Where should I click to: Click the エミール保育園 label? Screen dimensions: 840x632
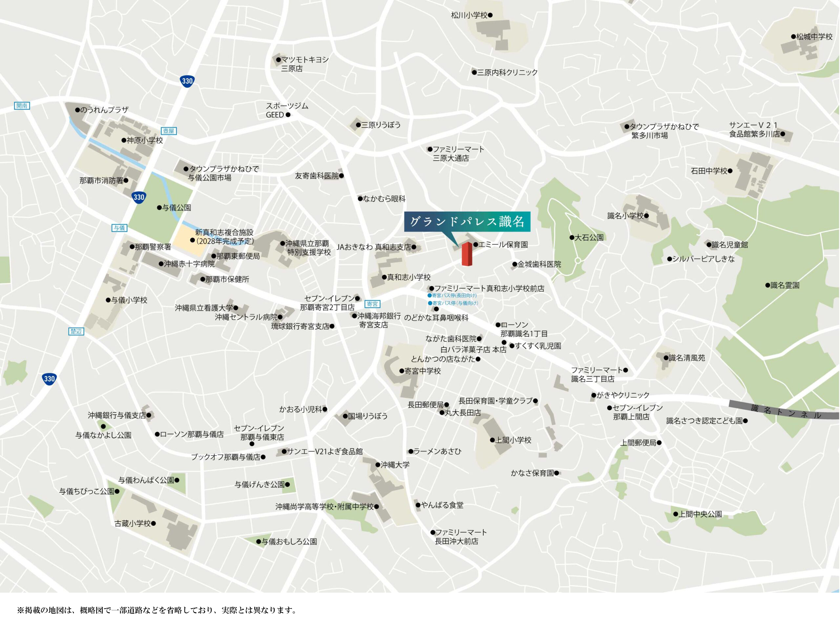503,245
